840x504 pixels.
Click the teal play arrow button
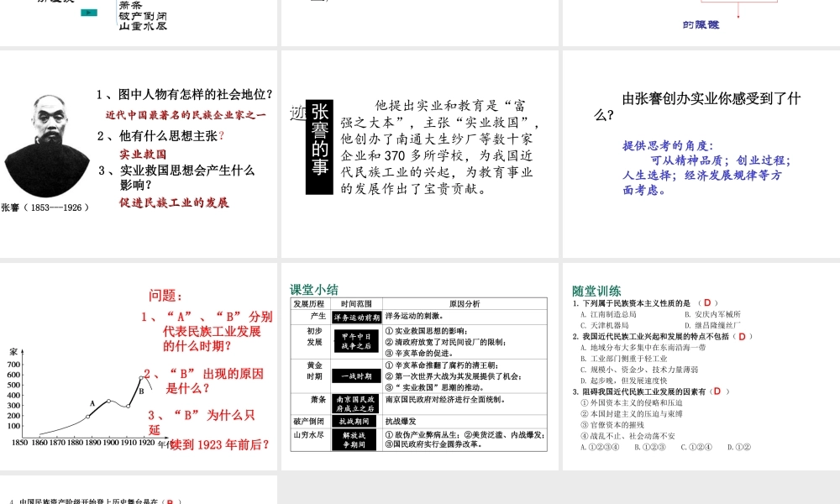[89, 13]
